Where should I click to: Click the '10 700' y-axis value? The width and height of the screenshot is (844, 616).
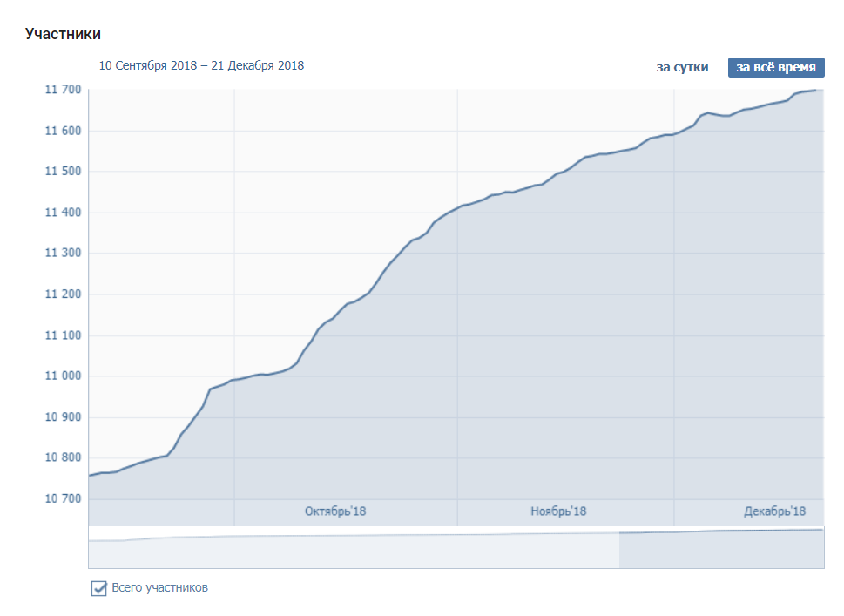tap(63, 498)
